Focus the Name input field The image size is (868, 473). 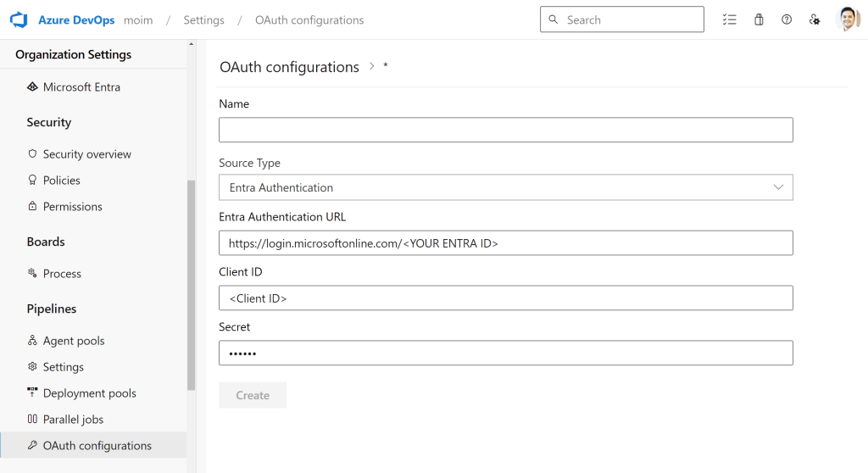505,130
